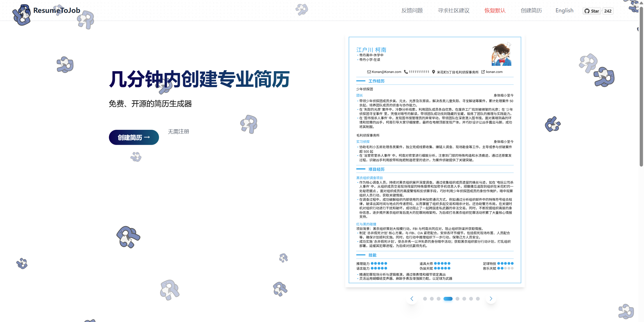
Task: Click the email envelope icon in resume
Action: pos(369,72)
